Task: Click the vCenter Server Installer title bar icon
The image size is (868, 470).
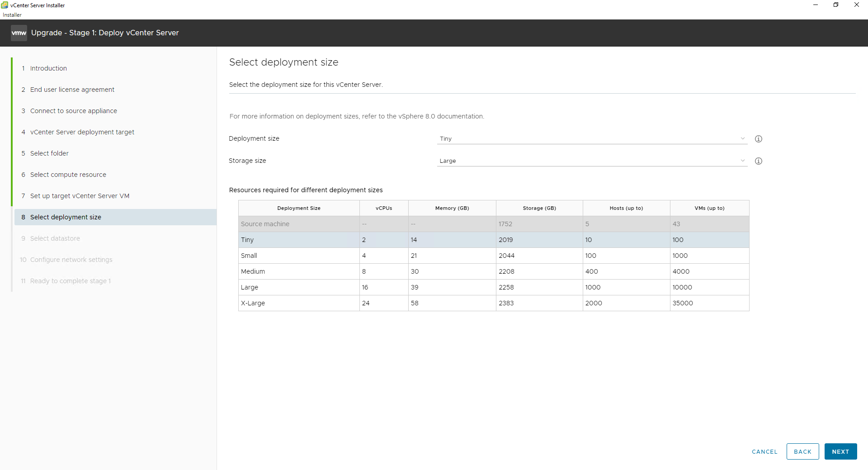Action: pos(5,5)
